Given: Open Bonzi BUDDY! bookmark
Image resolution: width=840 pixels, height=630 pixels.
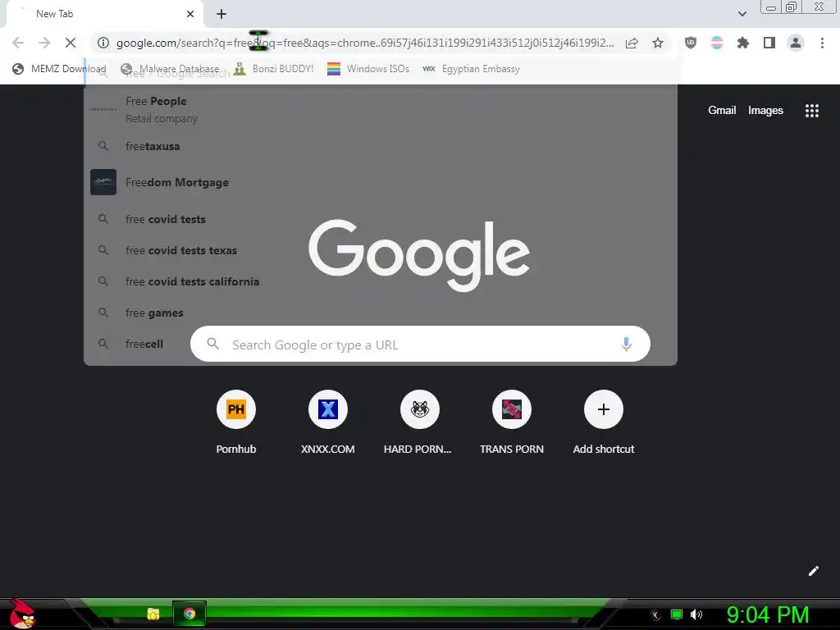Looking at the screenshot, I should (273, 69).
